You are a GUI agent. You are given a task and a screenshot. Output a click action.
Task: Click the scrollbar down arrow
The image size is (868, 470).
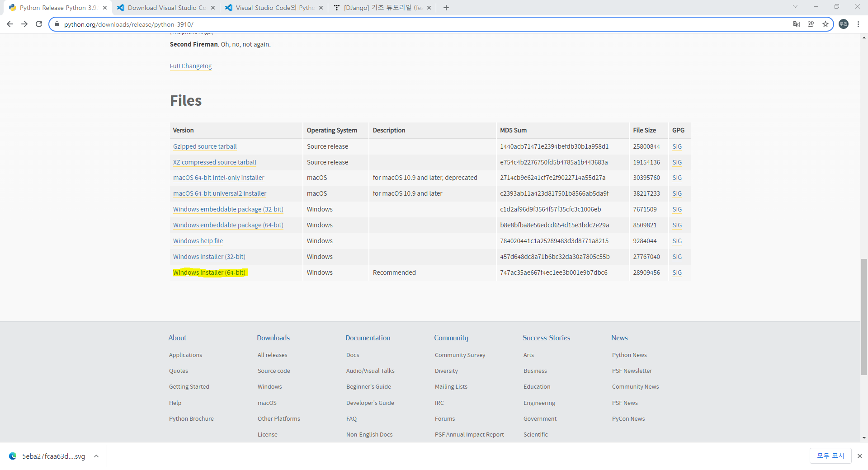864,437
